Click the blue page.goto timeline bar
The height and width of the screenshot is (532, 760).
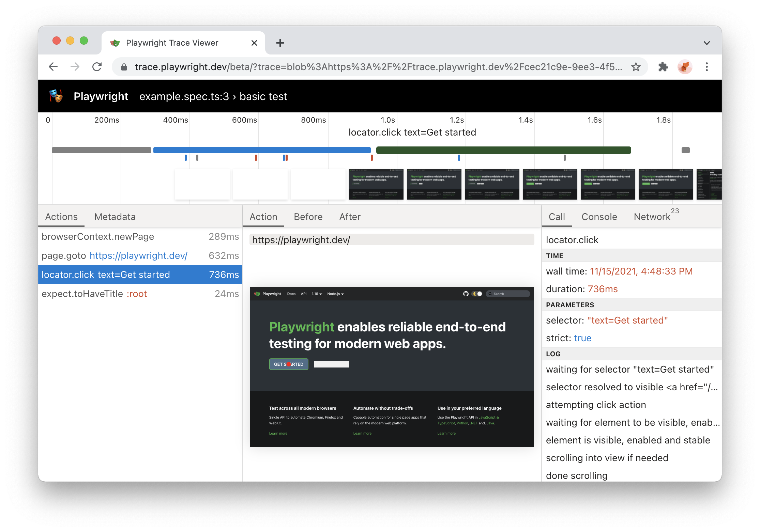pyautogui.click(x=262, y=150)
